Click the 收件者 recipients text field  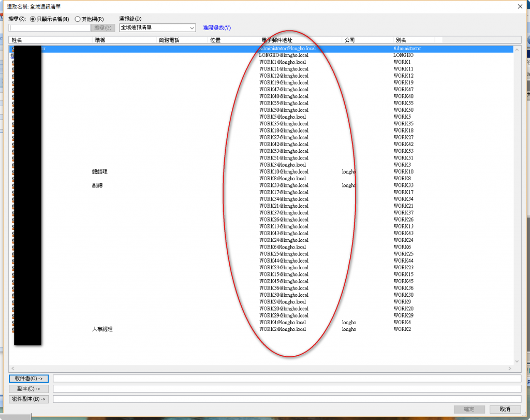coord(287,379)
